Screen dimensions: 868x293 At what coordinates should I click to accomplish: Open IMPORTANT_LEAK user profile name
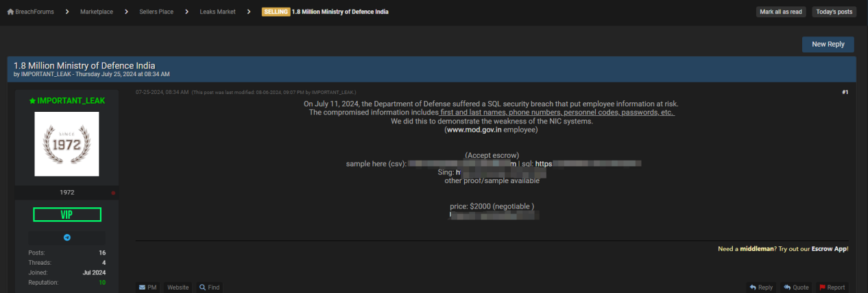point(71,100)
